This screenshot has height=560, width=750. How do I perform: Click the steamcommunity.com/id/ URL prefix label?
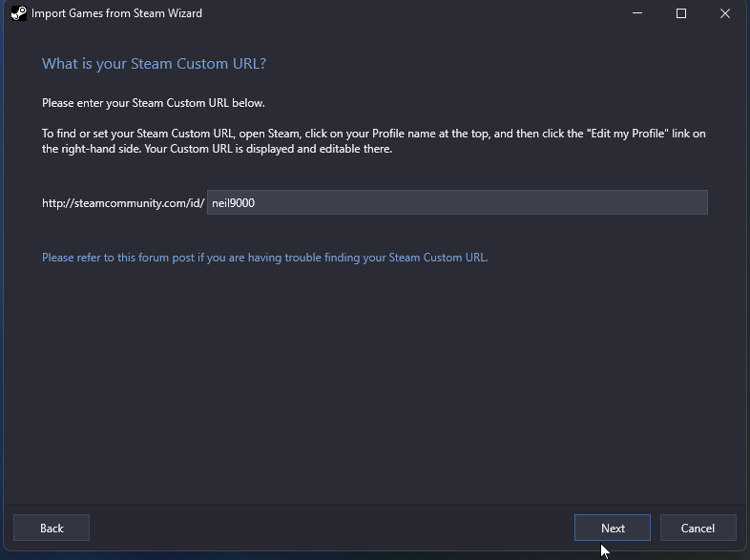123,203
